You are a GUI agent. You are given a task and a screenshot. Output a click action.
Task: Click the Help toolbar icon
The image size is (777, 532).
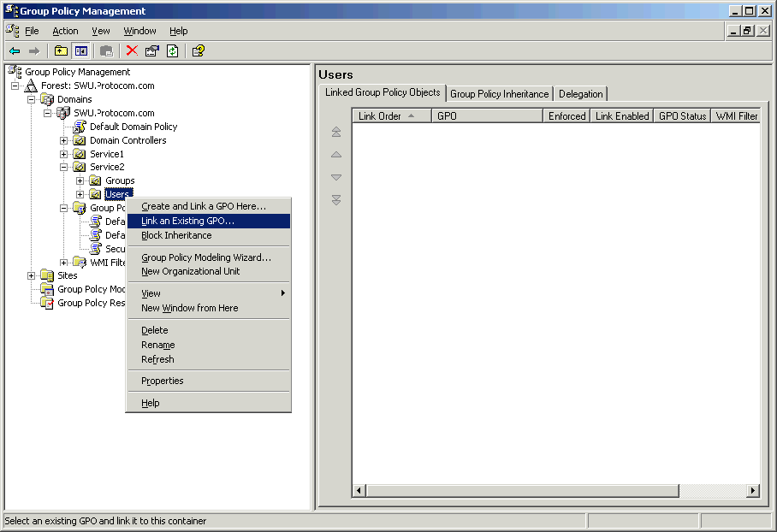tap(199, 51)
